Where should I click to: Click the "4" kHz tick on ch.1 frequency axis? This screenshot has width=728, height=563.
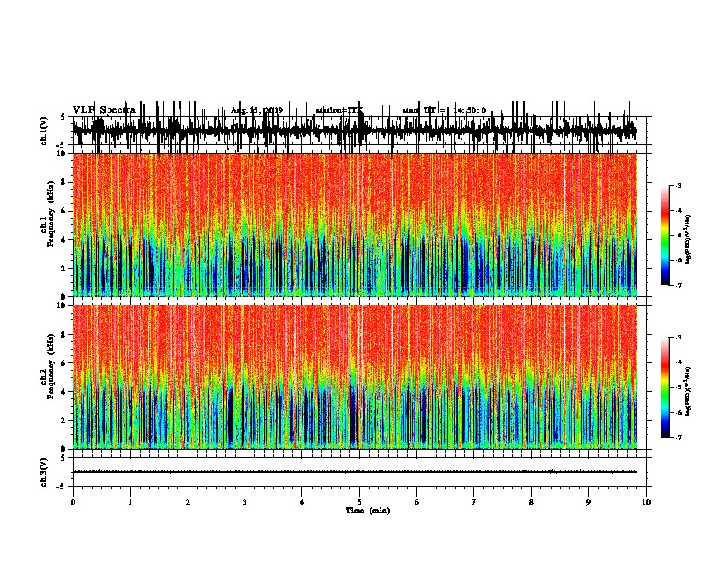[64, 240]
